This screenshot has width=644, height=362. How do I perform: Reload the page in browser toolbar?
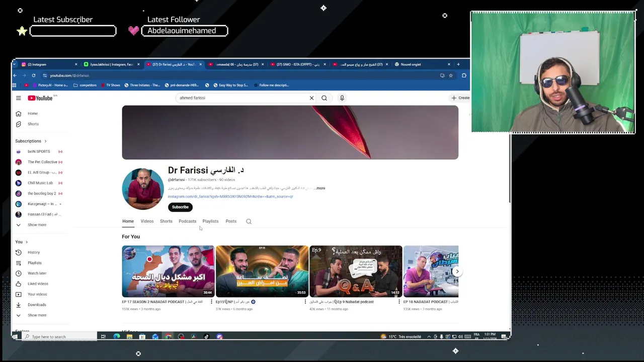point(34,75)
